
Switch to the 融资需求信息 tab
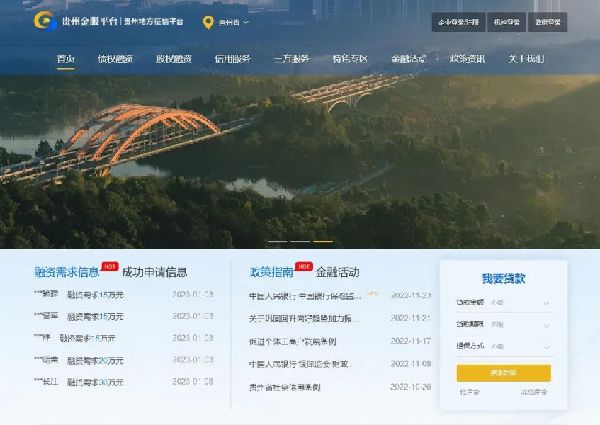tap(67, 272)
